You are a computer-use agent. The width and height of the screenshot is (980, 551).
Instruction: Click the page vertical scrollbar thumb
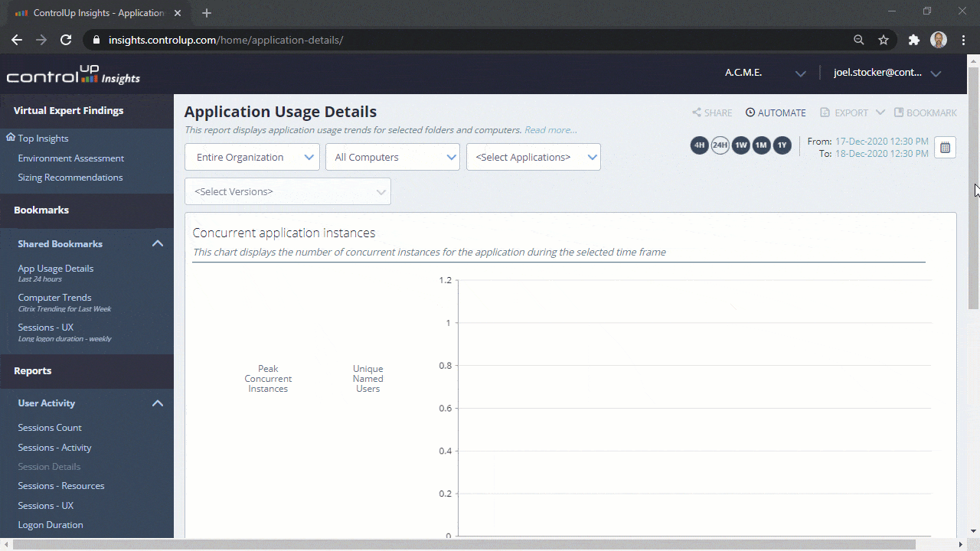(973, 187)
